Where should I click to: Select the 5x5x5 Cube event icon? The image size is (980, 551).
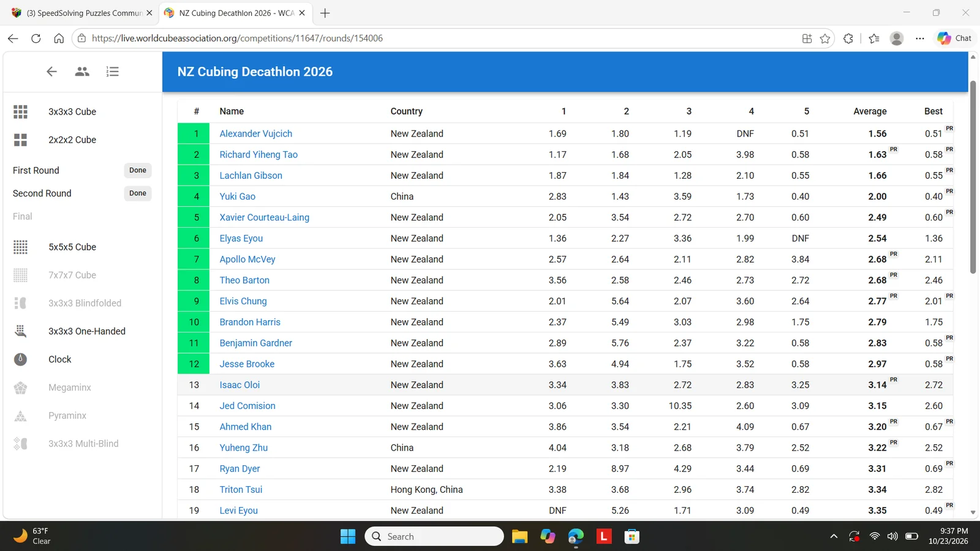coord(20,247)
